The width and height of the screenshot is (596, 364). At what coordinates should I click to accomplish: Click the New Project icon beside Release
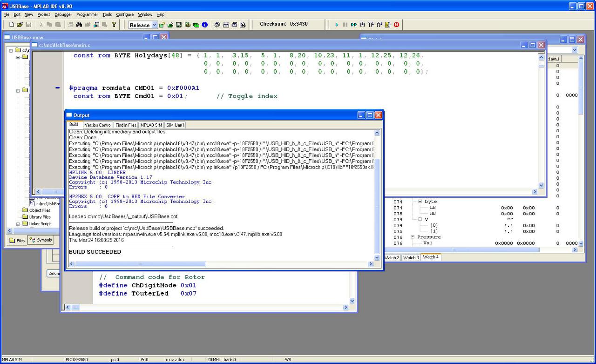click(162, 25)
